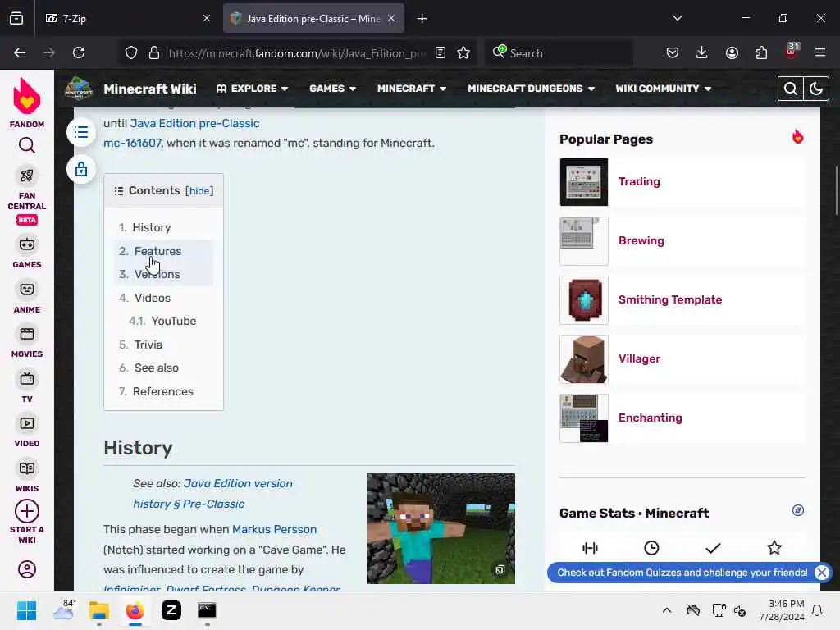Open the wiki search magnifier icon
This screenshot has width=840, height=630.
coord(790,89)
